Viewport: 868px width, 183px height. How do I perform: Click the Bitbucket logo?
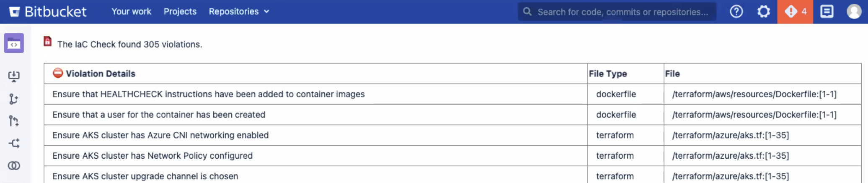pyautogui.click(x=48, y=12)
